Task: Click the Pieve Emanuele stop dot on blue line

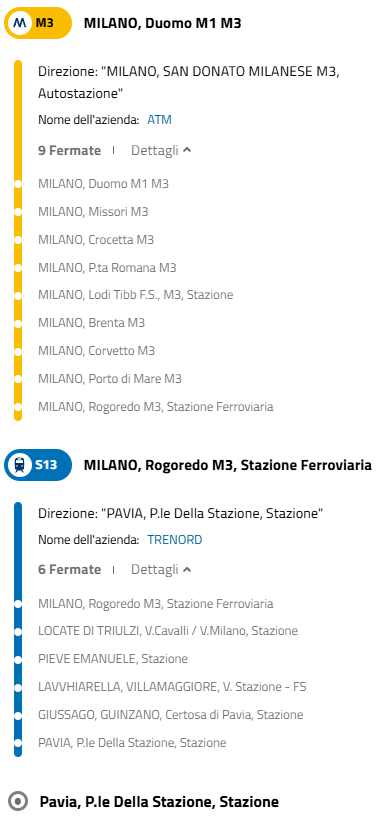Action: pos(18,659)
